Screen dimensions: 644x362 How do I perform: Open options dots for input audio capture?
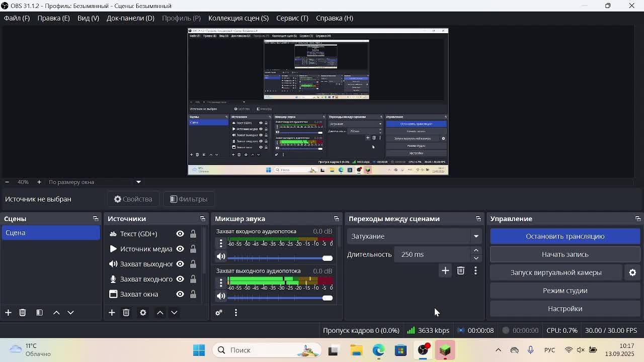[x=221, y=243]
